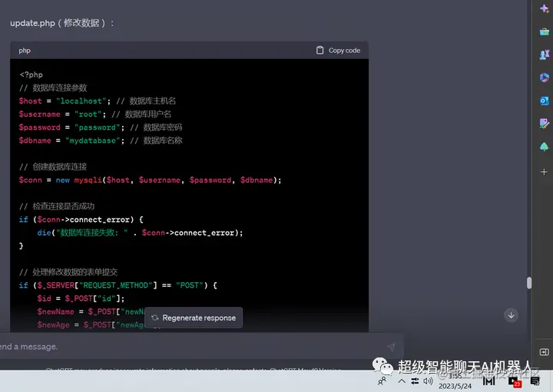Open the Outlook sidebar icon
Screen dimensions: 553x392
[545, 100]
